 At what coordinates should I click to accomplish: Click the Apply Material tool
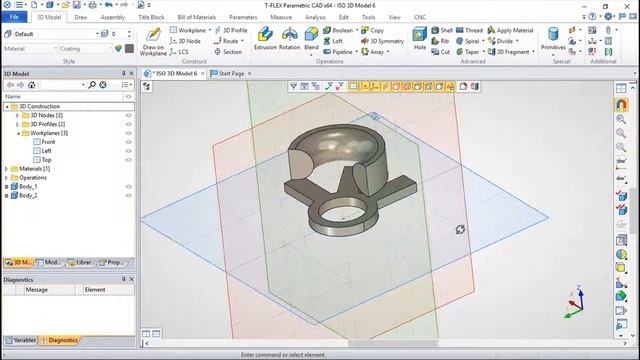[x=511, y=30]
